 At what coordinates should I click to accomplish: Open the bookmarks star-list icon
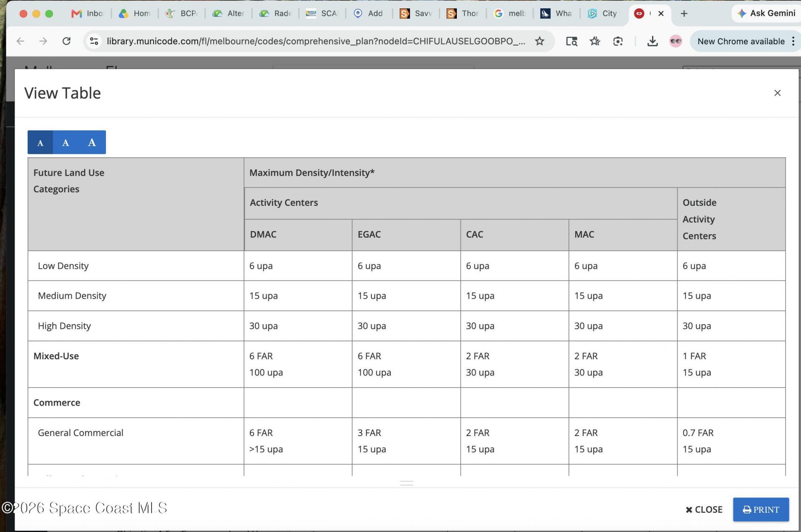pyautogui.click(x=595, y=41)
